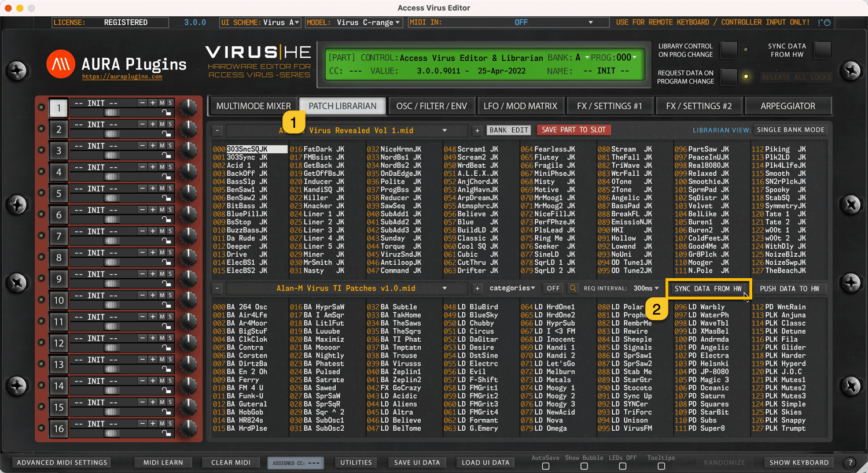Click the lock icon on part 1
Viewport: 868px width, 473px height.
(167, 112)
